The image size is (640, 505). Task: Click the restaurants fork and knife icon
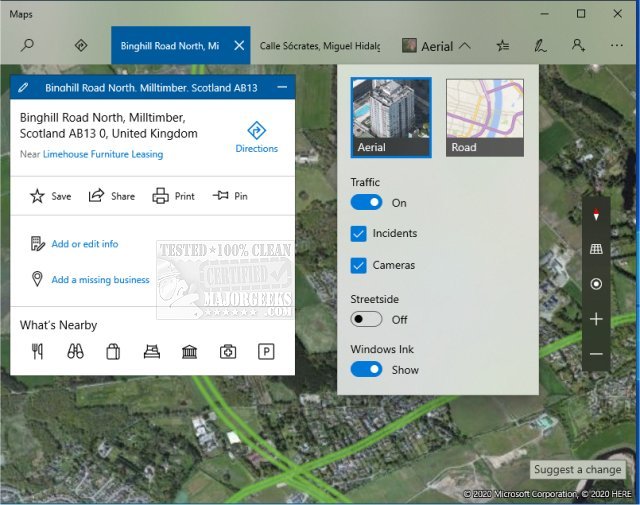click(x=38, y=351)
